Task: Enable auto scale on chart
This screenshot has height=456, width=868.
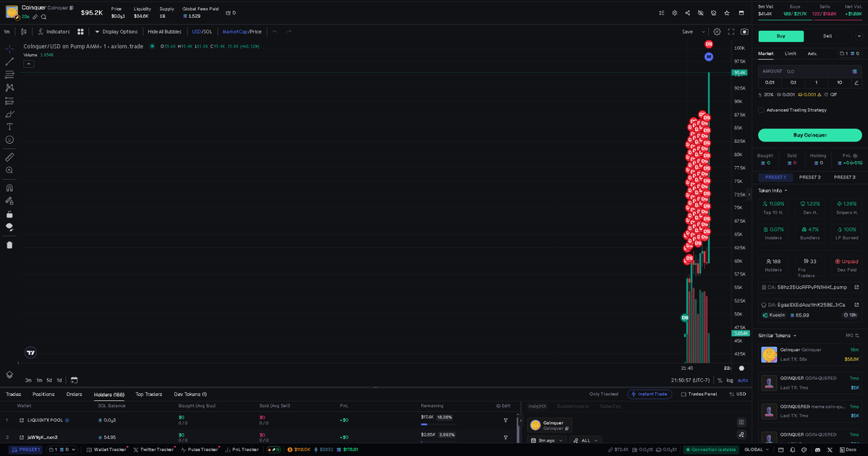Action: 743,379
